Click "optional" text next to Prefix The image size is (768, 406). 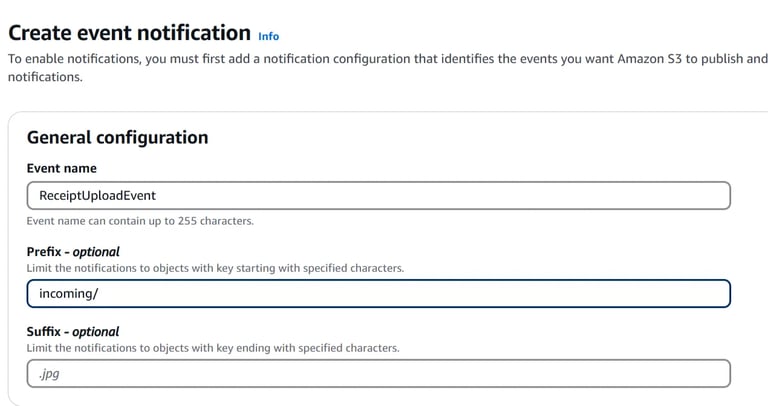click(96, 251)
